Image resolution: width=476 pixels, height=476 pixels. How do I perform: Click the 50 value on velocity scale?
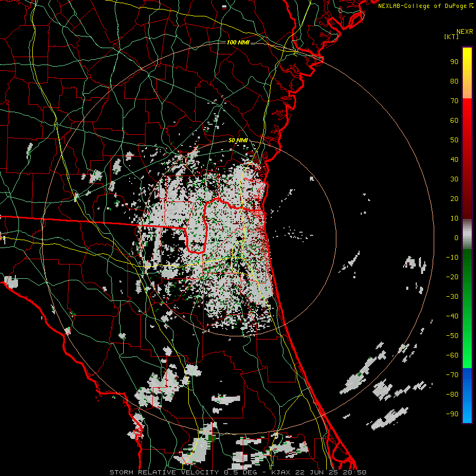[454, 140]
